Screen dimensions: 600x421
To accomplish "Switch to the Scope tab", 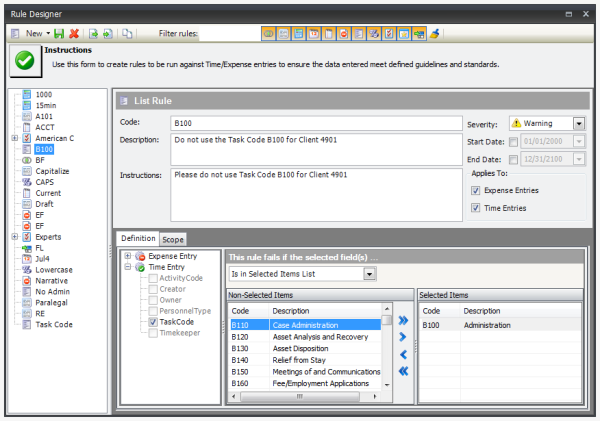I will pyautogui.click(x=173, y=239).
